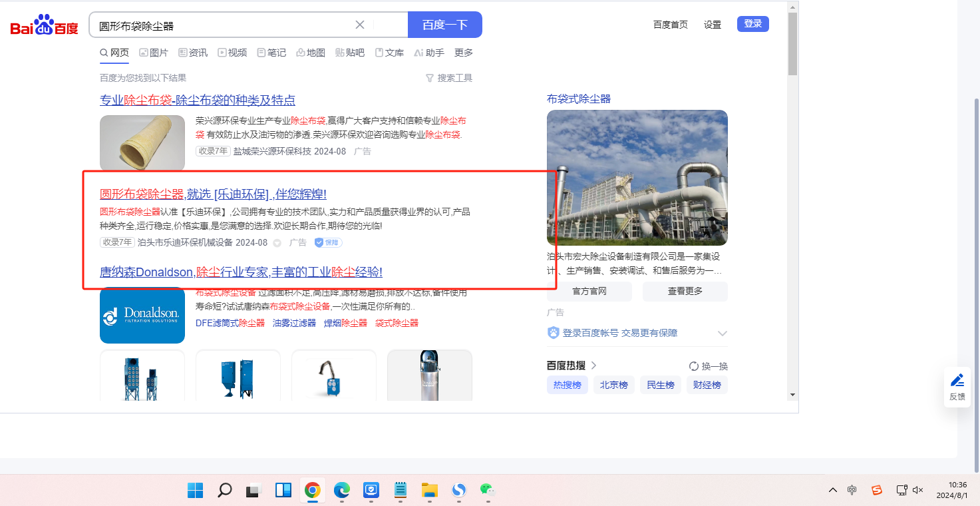Open the 袋式除尘器 sublink
This screenshot has height=506, width=980.
coord(397,324)
